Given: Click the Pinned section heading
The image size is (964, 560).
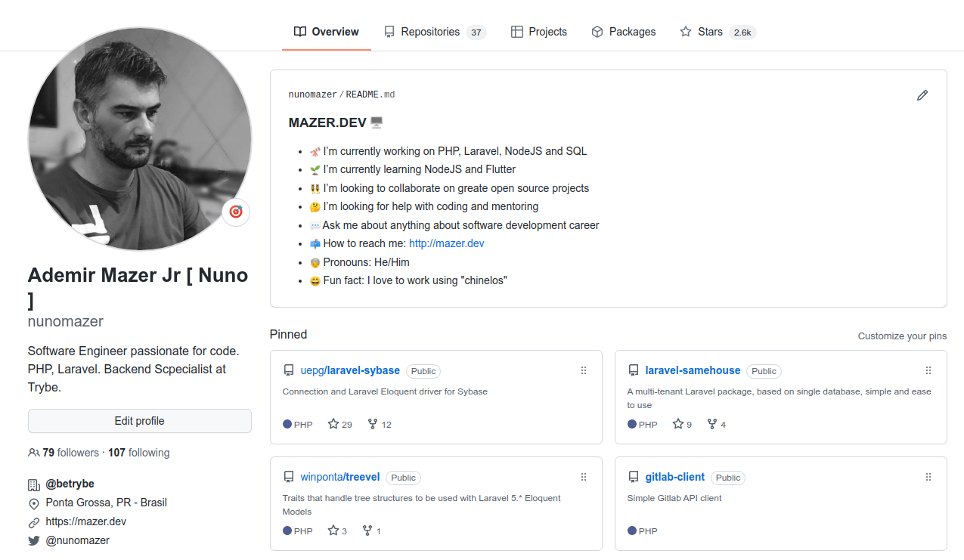Looking at the screenshot, I should 288,334.
